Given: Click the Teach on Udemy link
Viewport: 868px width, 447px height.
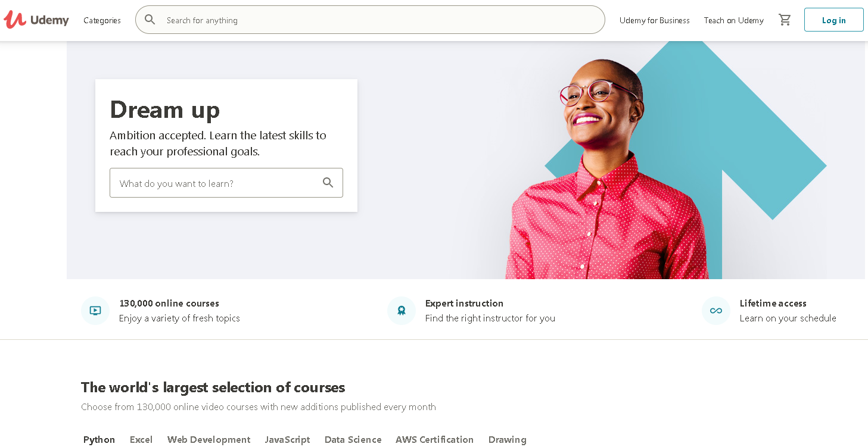Looking at the screenshot, I should click(733, 20).
